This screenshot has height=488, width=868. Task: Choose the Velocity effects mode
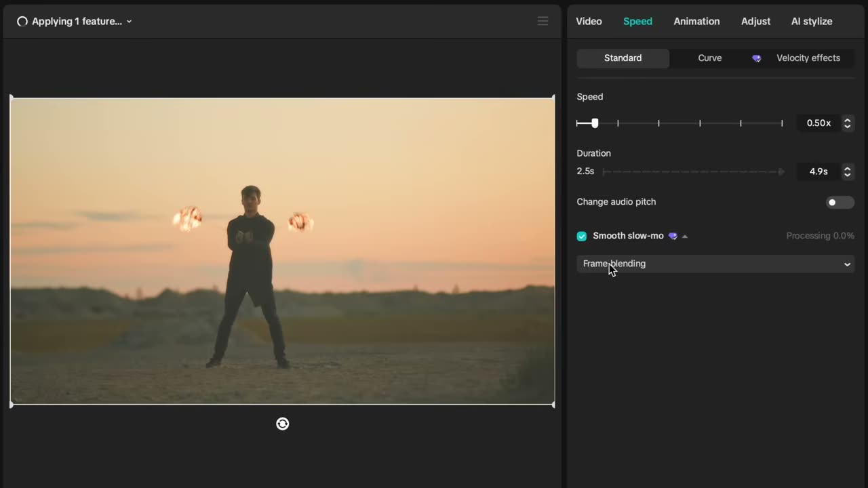tap(808, 58)
